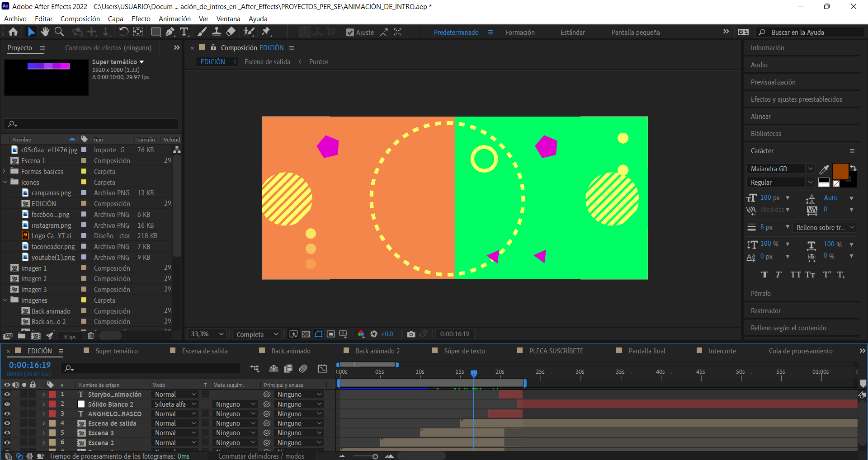
Task: Take snapshot with camera icon
Action: pyautogui.click(x=410, y=334)
